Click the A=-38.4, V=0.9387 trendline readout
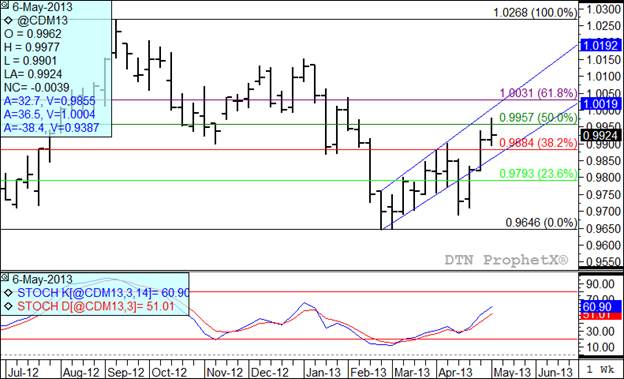Screen dimensions: 624x379 point(51,128)
